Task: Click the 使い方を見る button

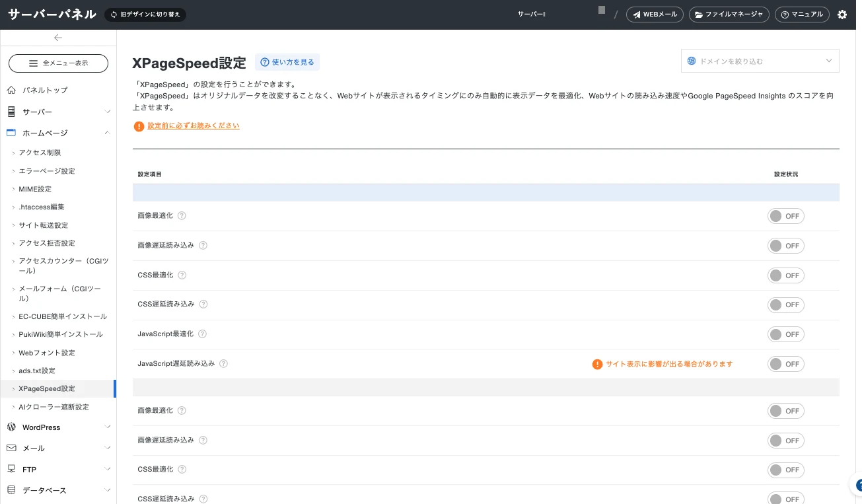Action: pyautogui.click(x=287, y=62)
